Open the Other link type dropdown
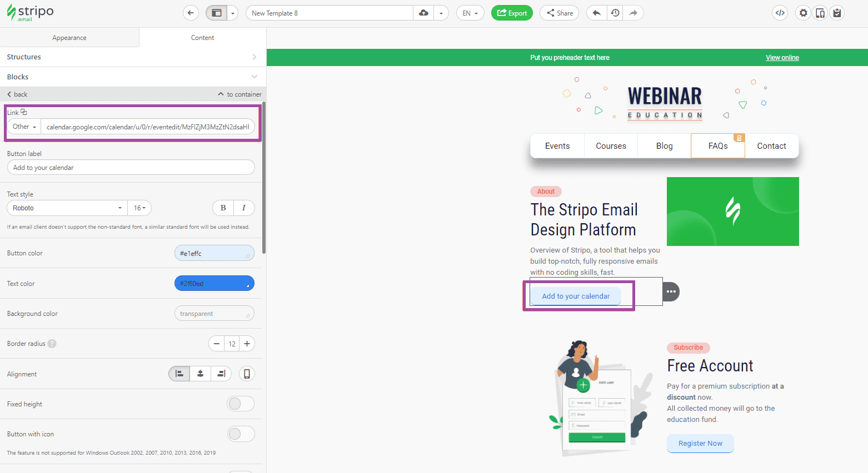This screenshot has height=473, width=868. pyautogui.click(x=23, y=127)
